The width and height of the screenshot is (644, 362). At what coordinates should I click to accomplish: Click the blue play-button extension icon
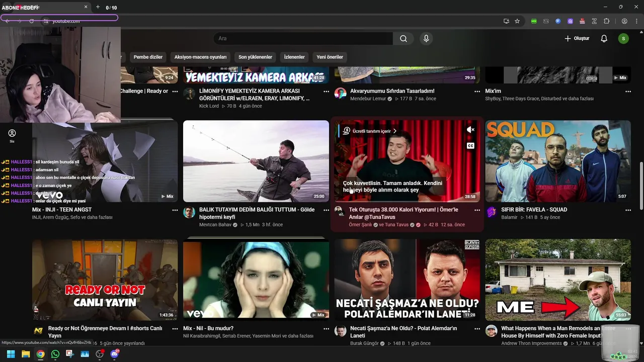tap(558, 21)
